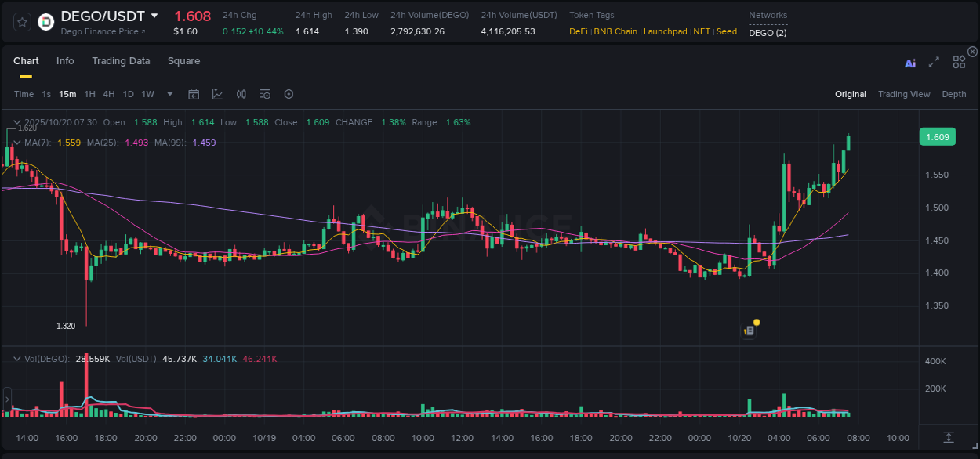Screen dimensions: 980x459
Task: Open chart settings via the hexagon icon
Action: (289, 93)
